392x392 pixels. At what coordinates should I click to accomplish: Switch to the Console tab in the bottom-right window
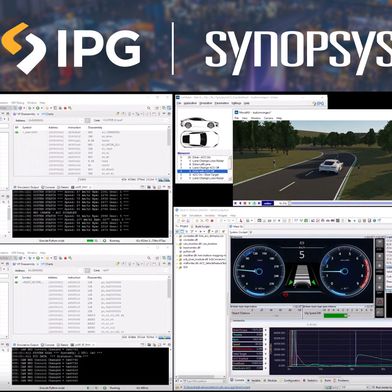[238, 380]
